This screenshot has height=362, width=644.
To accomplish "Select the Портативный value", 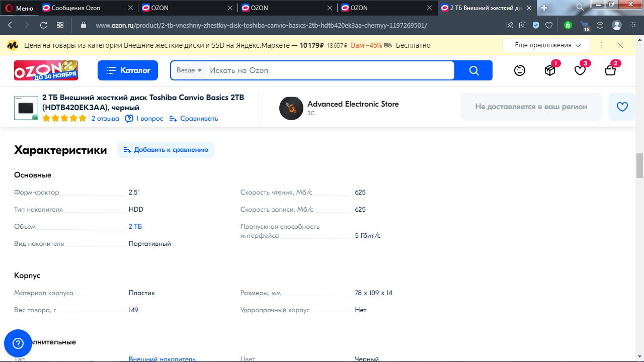I will point(150,244).
